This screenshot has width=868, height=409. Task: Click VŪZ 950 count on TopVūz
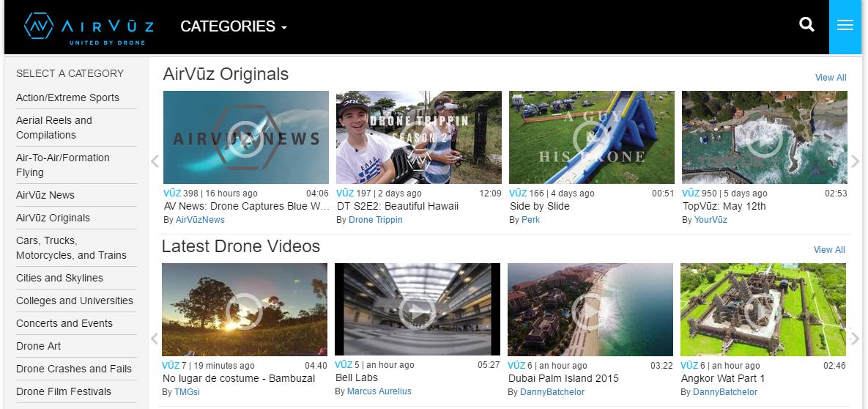(x=699, y=194)
